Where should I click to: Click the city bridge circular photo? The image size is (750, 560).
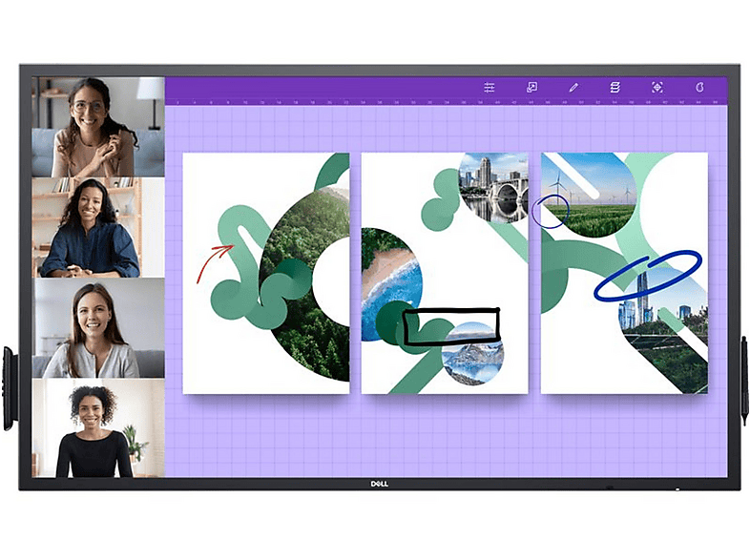(x=493, y=188)
